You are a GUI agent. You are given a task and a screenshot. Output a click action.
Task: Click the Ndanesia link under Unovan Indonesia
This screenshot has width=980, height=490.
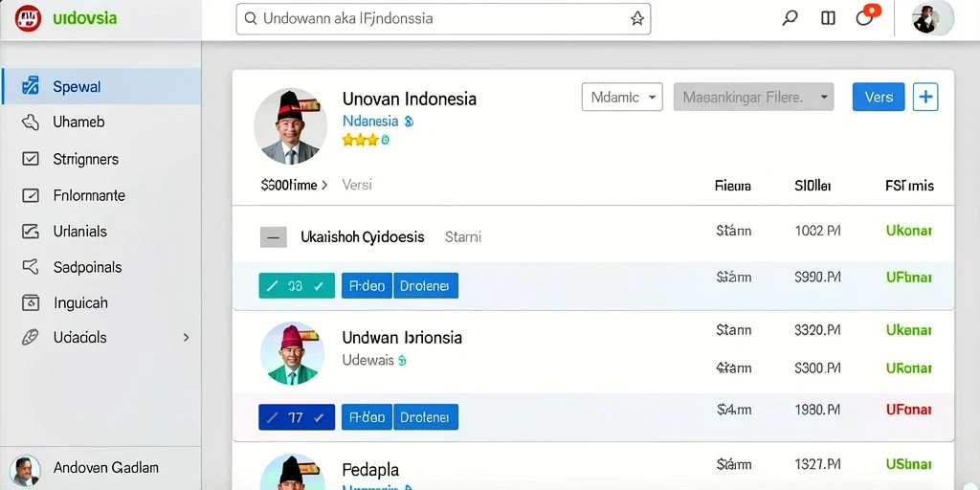370,122
